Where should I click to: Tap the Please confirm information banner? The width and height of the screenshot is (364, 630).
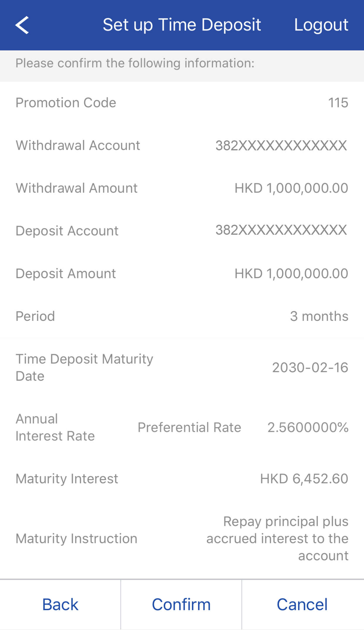point(135,63)
